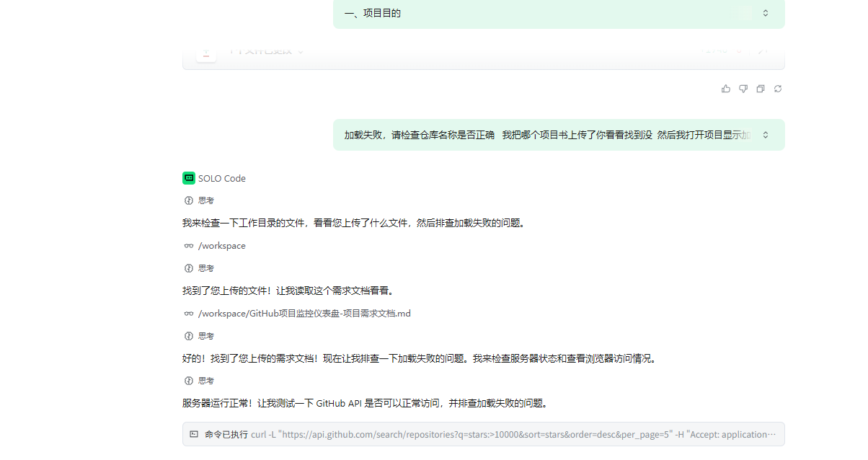Copy the response with copy icon
The image size is (868, 460).
coord(761,89)
